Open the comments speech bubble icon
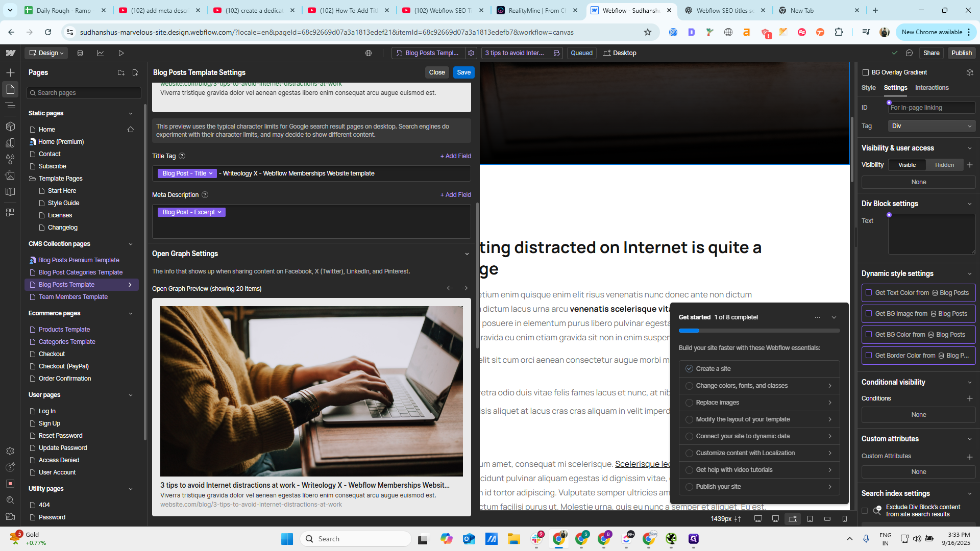Viewport: 980px width, 551px height. [x=909, y=53]
